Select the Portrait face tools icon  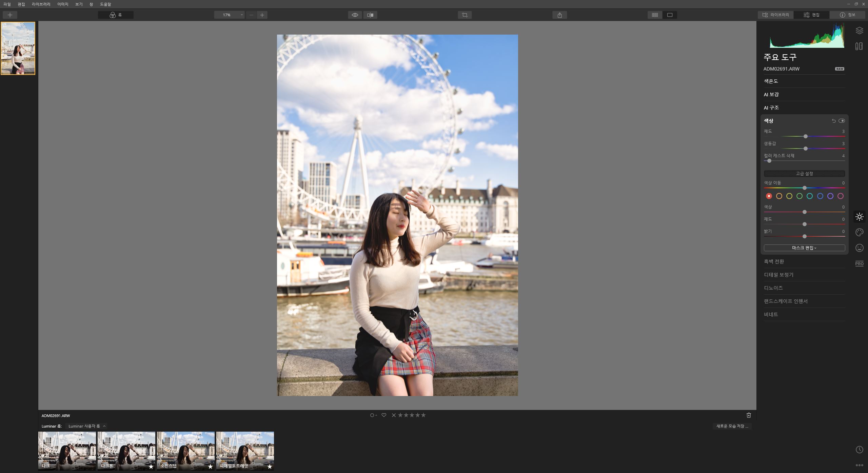pos(859,248)
